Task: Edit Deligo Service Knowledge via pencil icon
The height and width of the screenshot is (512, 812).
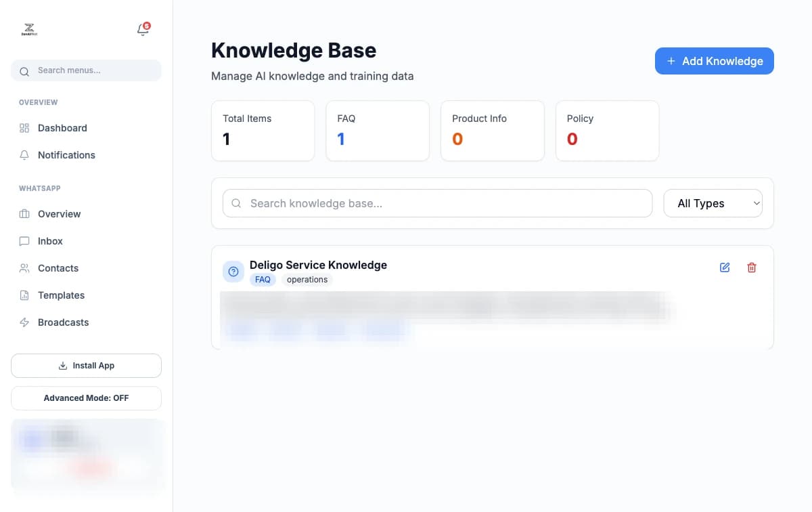Action: tap(724, 268)
